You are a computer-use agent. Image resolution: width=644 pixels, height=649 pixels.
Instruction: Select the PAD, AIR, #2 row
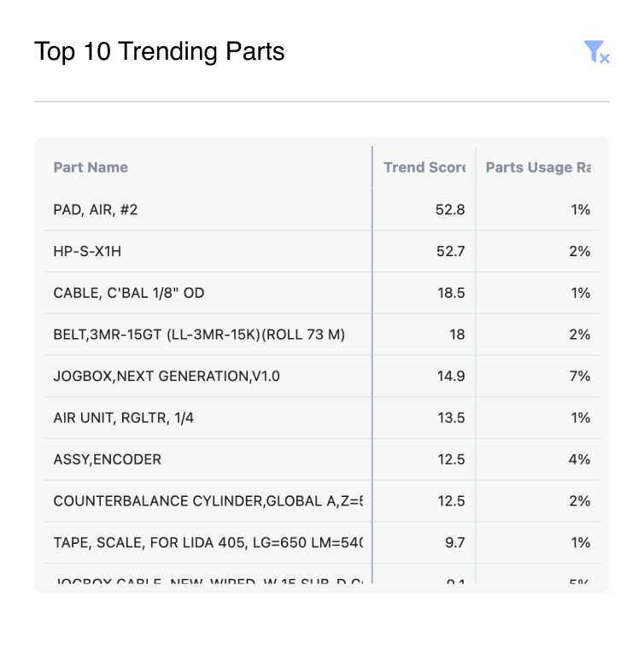tap(96, 209)
